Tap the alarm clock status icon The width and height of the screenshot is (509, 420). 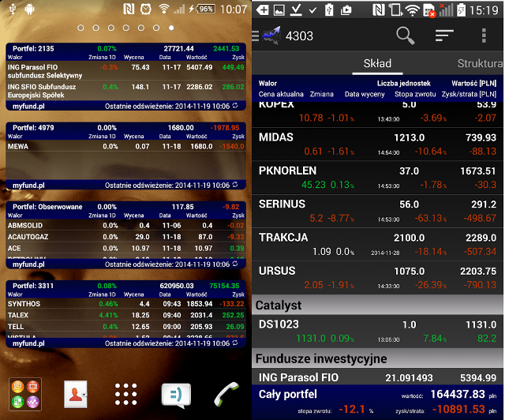point(146,9)
